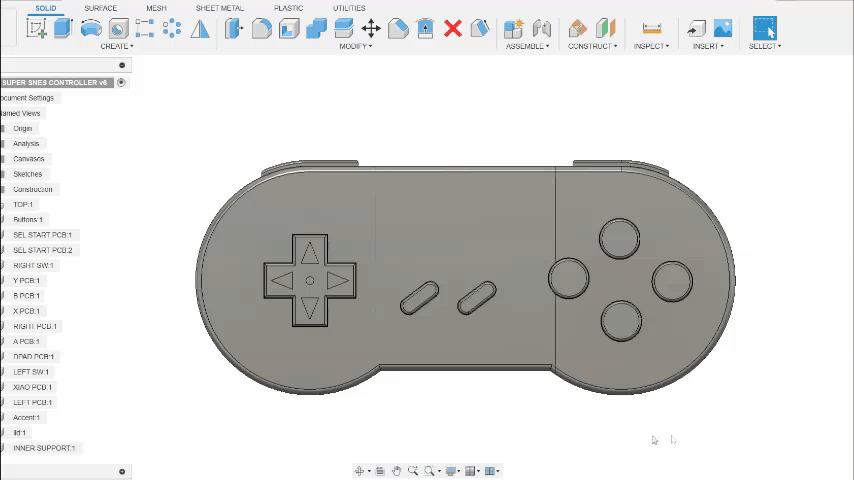Switch to the SURFACE tab
The image size is (854, 480).
coord(101,8)
